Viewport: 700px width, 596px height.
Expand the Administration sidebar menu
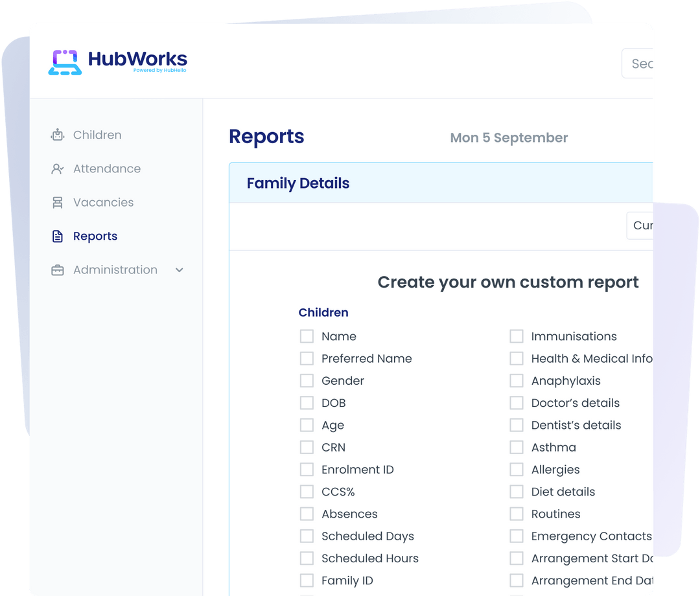click(x=179, y=270)
